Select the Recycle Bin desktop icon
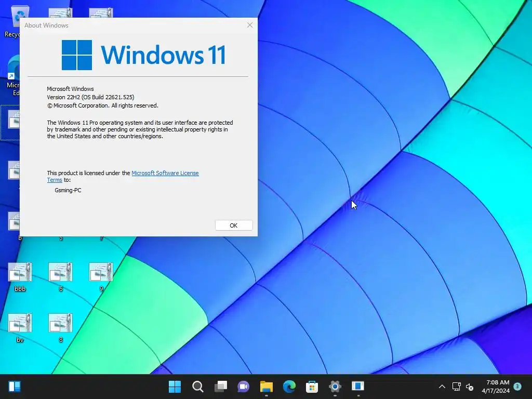532x399 pixels. [12, 22]
